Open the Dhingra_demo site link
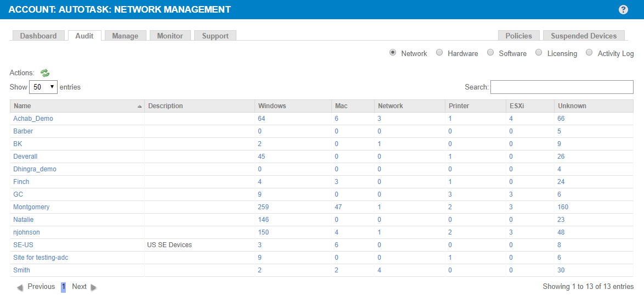 (x=35, y=169)
